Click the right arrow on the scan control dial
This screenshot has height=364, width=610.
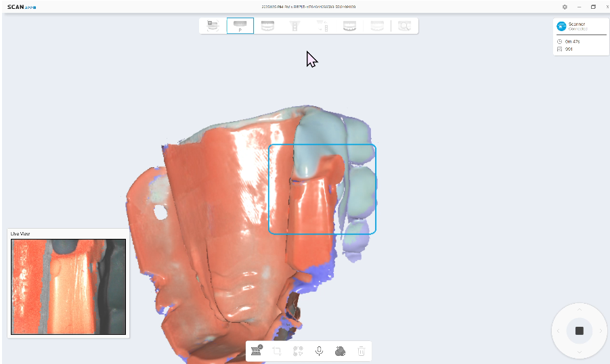pos(601,331)
